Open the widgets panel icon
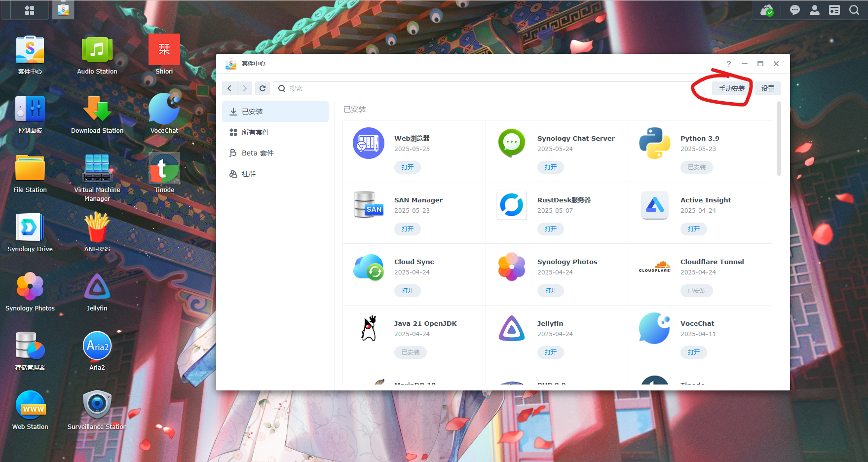 pos(834,10)
